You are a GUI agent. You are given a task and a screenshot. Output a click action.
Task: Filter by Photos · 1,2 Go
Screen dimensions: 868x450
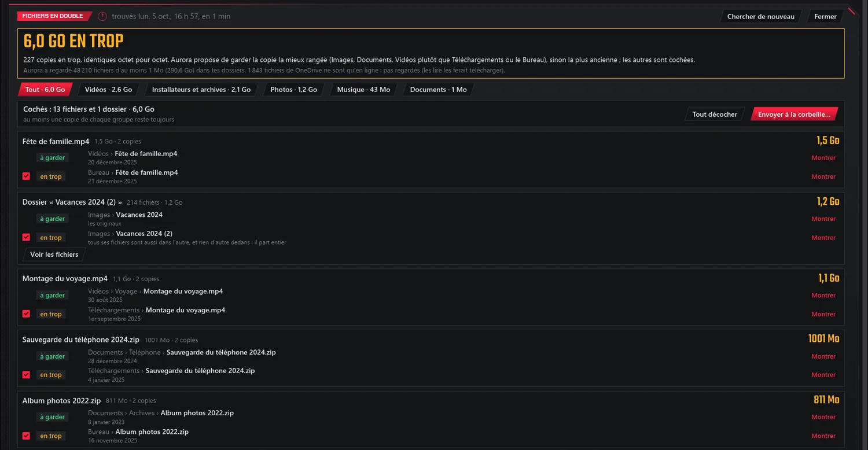click(294, 90)
